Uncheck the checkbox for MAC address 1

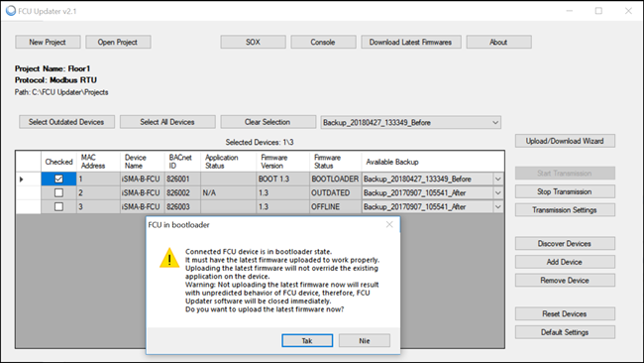click(x=58, y=179)
